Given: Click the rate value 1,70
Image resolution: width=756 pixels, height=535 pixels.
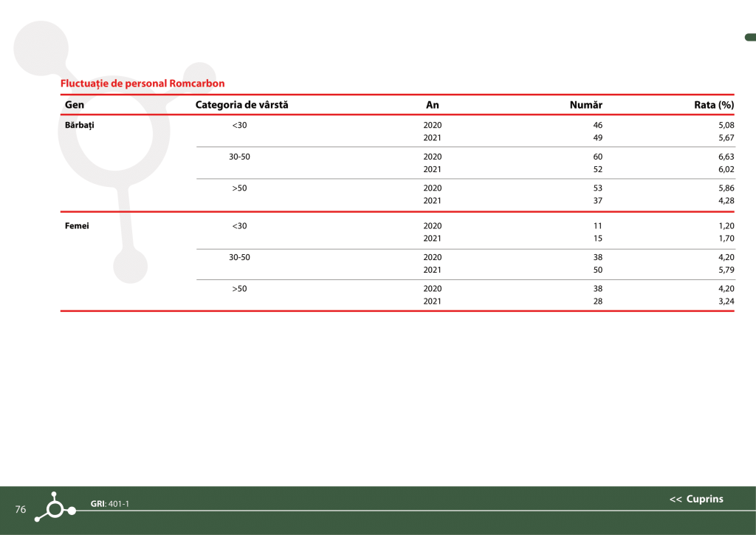Looking at the screenshot, I should [x=726, y=239].
